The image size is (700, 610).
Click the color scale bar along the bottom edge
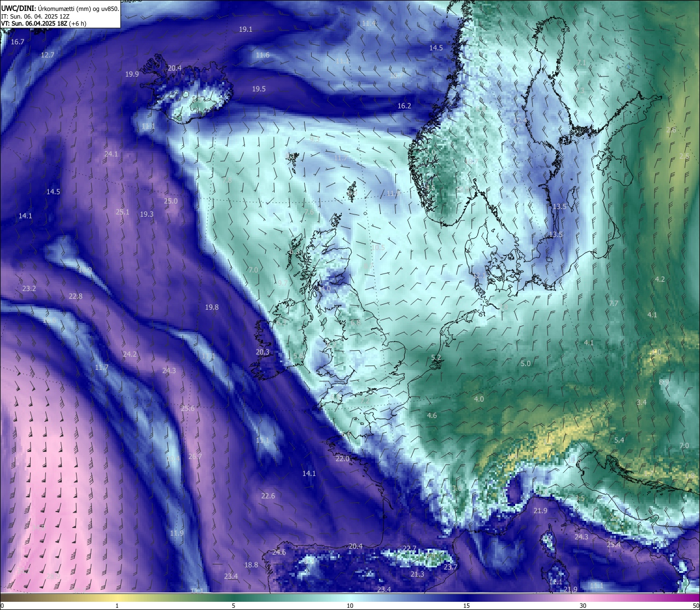(350, 597)
